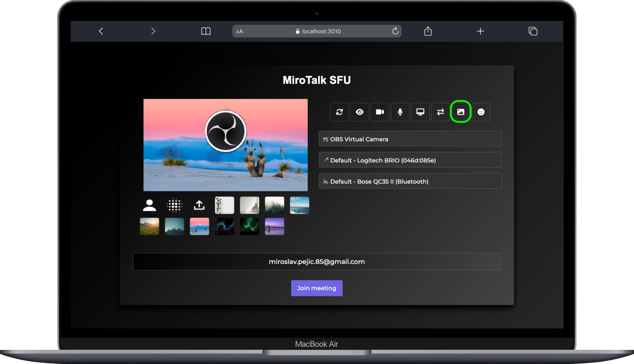Click the Safari share menu icon
Viewport: 634px width, 364px height.
click(x=428, y=31)
